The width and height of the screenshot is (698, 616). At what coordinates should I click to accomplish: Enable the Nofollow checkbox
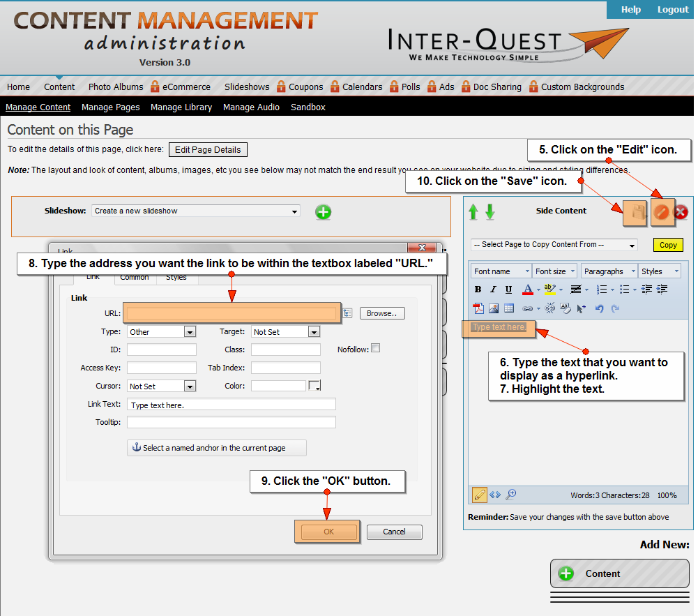(376, 348)
